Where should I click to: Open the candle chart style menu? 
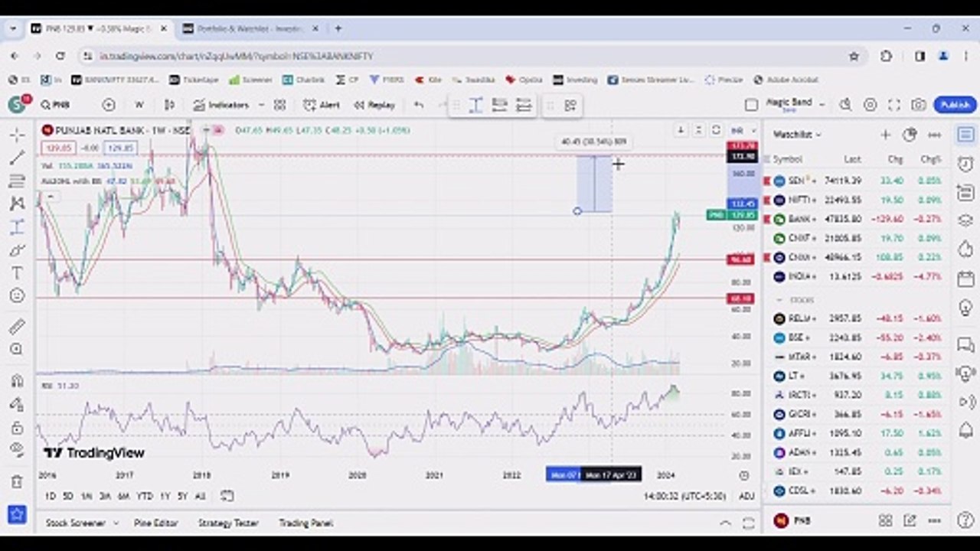coord(170,105)
